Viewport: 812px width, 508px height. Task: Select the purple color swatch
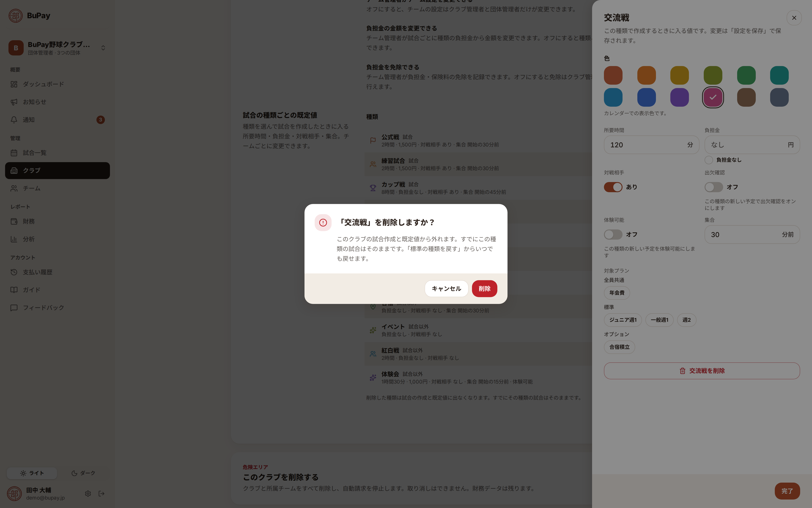coord(679,97)
